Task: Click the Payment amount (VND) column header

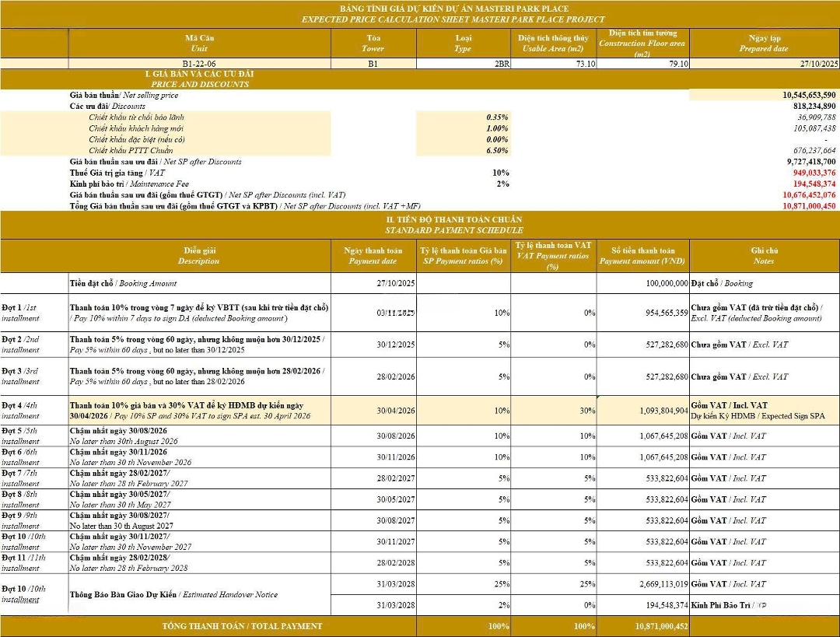Action: tap(642, 256)
